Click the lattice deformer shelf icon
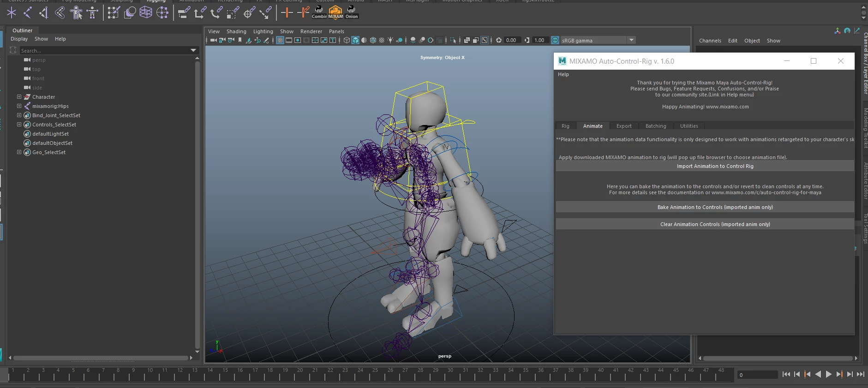The image size is (868, 388). click(x=146, y=13)
